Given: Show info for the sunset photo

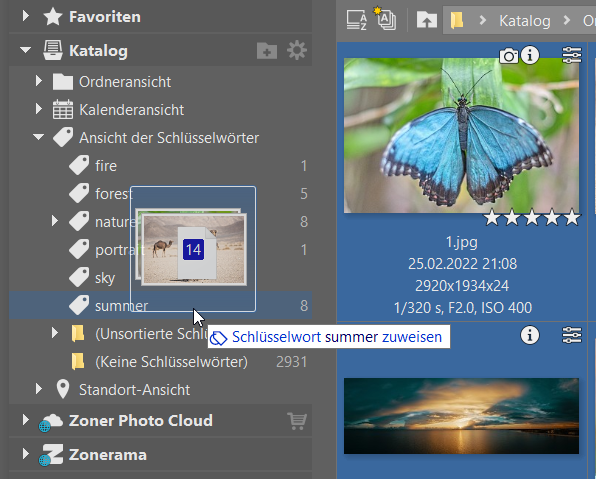Looking at the screenshot, I should (x=530, y=335).
